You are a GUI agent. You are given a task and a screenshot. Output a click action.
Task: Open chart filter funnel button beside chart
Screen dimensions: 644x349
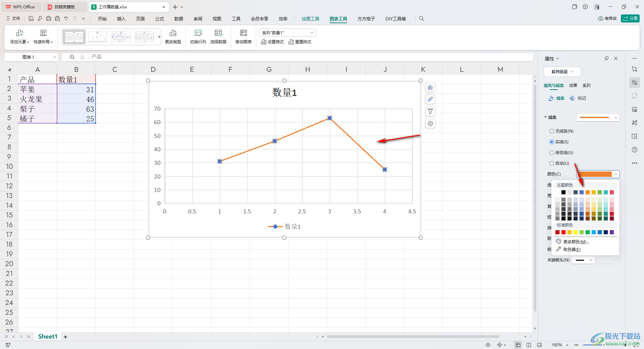tap(430, 111)
